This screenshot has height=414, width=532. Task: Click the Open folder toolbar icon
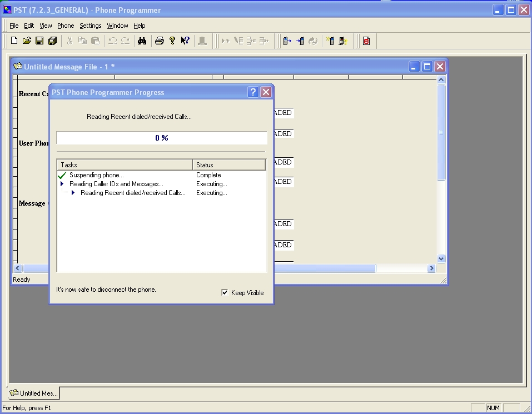point(27,41)
